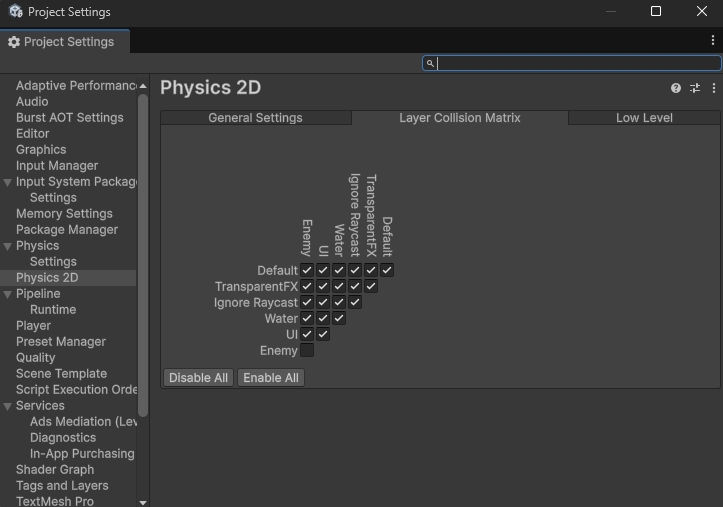Image resolution: width=723 pixels, height=507 pixels.
Task: Click the Enable All button
Action: click(271, 378)
